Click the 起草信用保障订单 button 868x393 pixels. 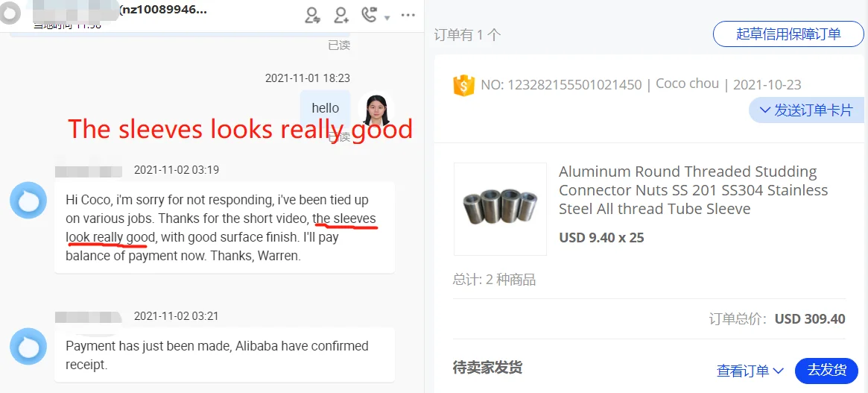point(788,34)
